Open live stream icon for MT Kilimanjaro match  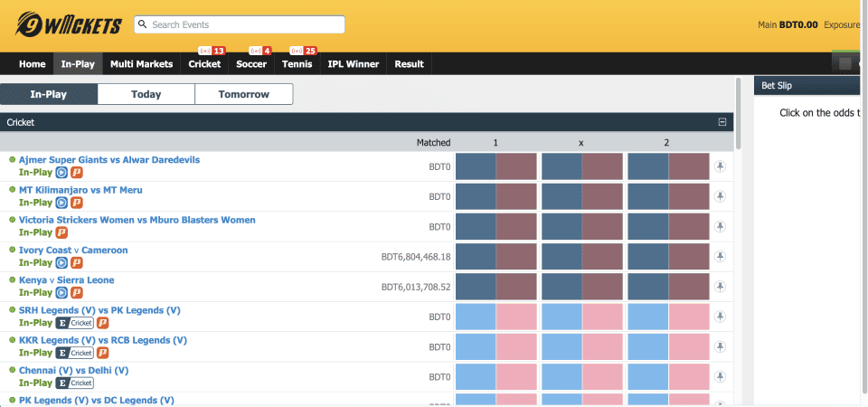pyautogui.click(x=62, y=203)
